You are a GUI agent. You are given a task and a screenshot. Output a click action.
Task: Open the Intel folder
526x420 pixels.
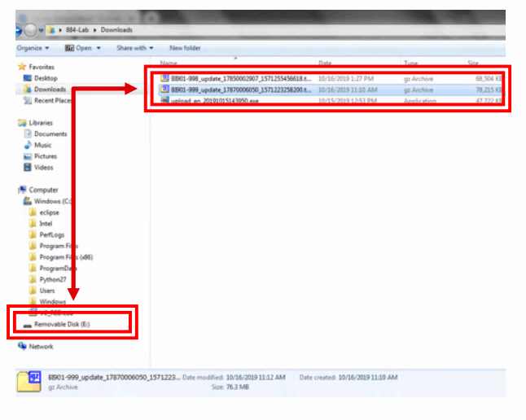[46, 223]
